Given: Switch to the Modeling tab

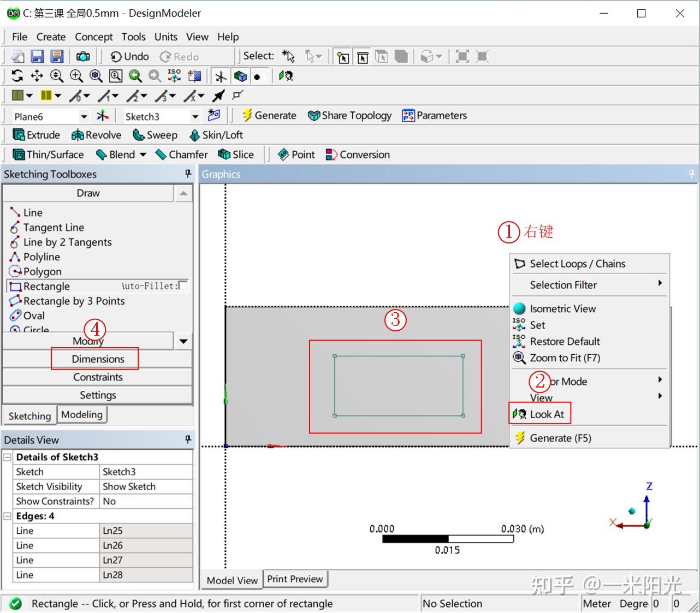Looking at the screenshot, I should click(82, 414).
